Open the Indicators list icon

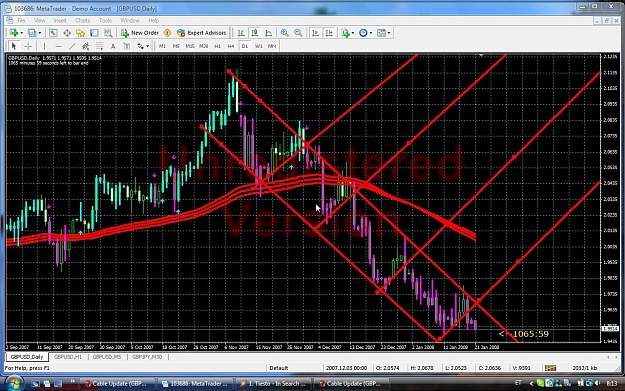tap(345, 33)
